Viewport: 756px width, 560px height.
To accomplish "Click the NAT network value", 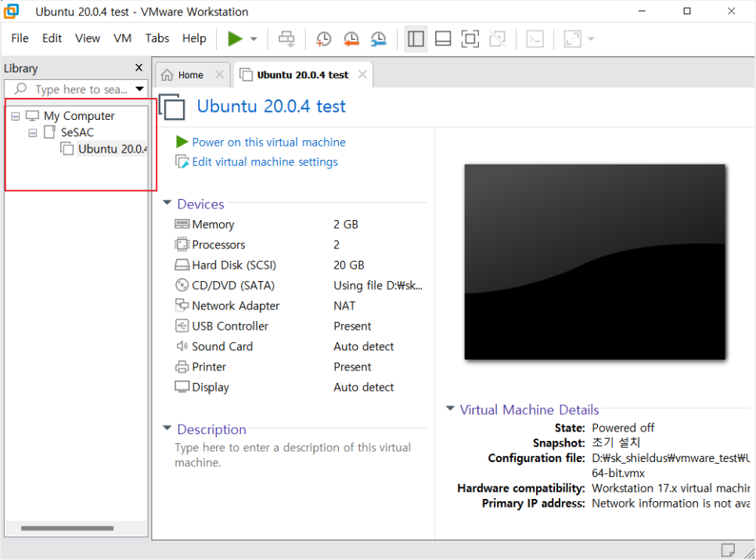I will [344, 305].
